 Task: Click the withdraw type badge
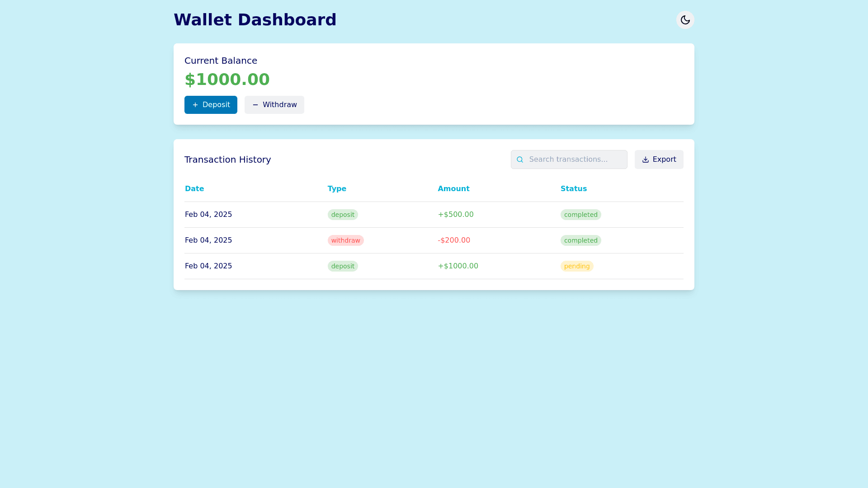tap(345, 240)
